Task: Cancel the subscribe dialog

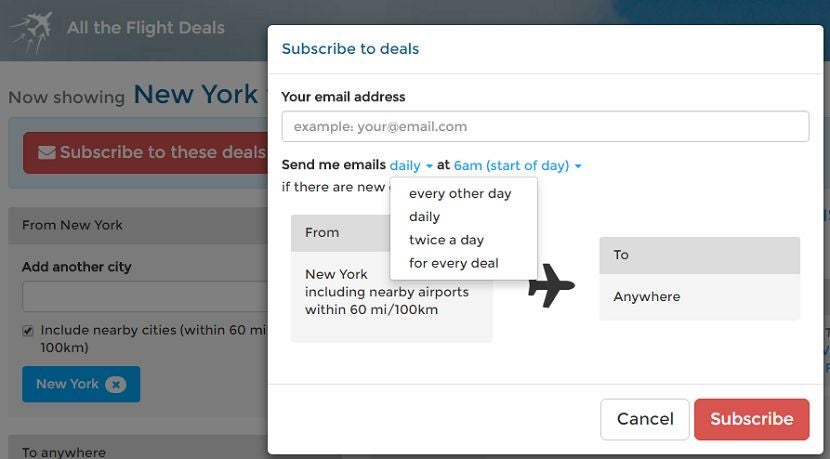Action: coord(645,419)
